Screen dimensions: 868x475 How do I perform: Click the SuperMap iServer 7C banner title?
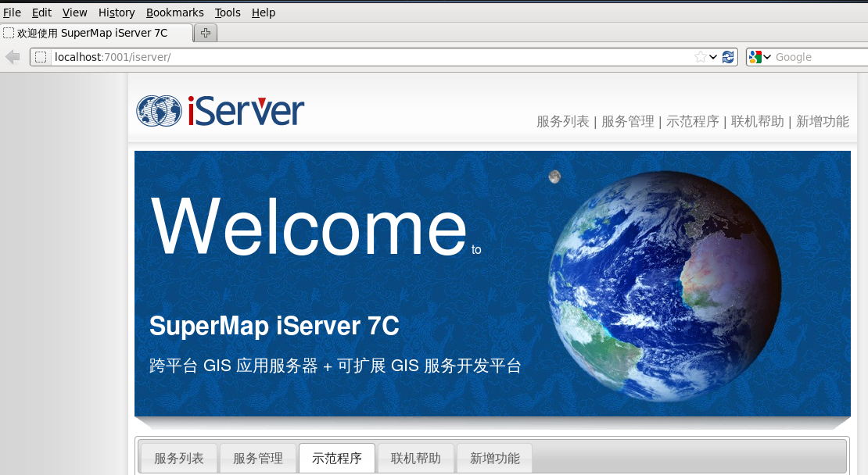coord(274,326)
